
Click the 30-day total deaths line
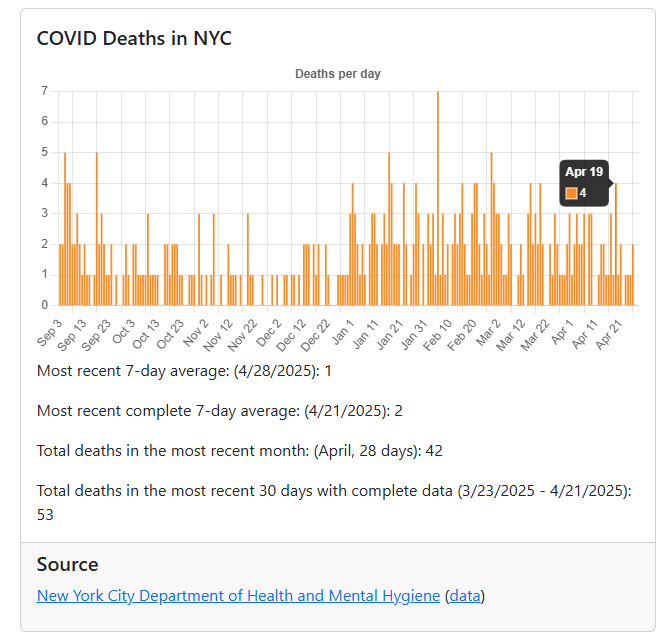330,491
